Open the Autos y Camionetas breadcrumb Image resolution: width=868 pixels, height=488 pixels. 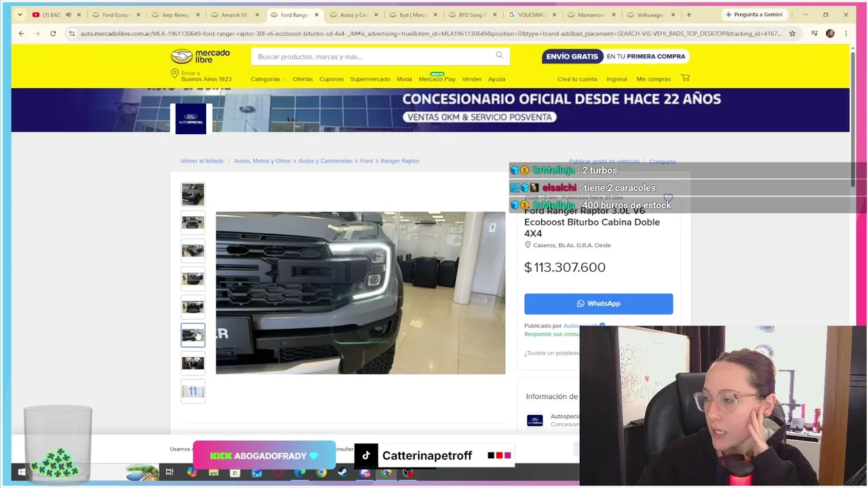coord(325,161)
